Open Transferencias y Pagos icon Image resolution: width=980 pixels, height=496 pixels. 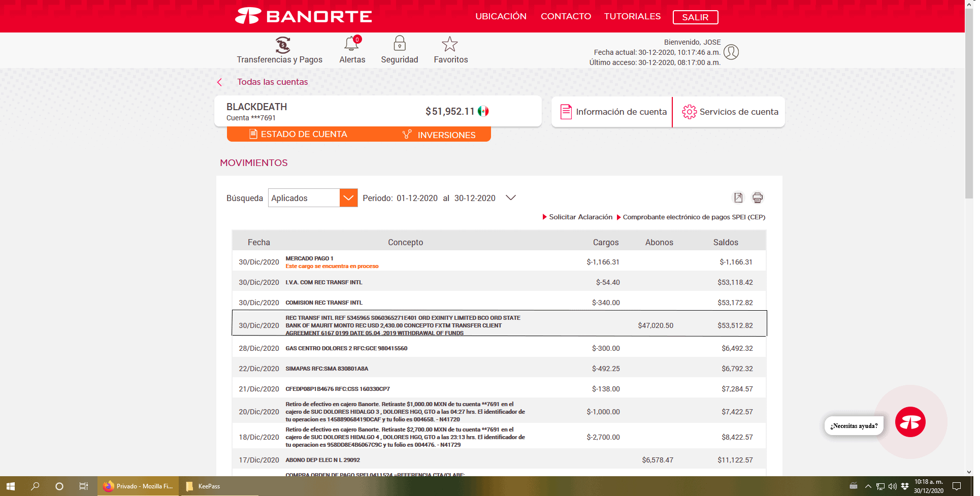coord(282,45)
